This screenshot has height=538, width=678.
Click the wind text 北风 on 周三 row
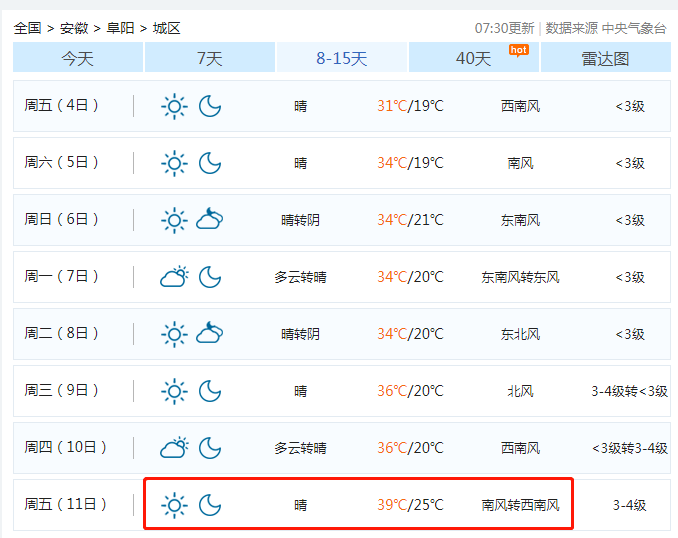click(521, 391)
